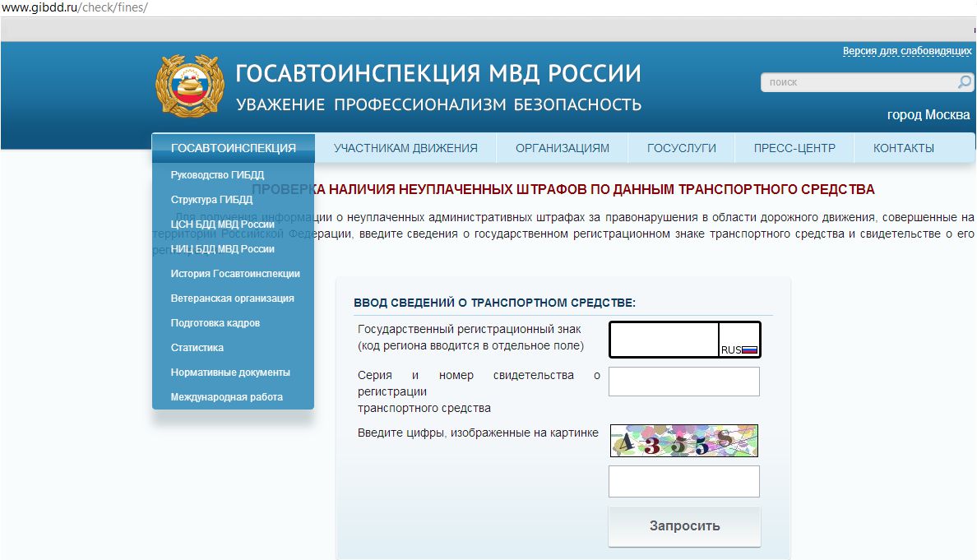Viewport: 977px width, 560px height.
Task: Choose НИЦ БДД МВД России entry
Action: click(x=222, y=249)
